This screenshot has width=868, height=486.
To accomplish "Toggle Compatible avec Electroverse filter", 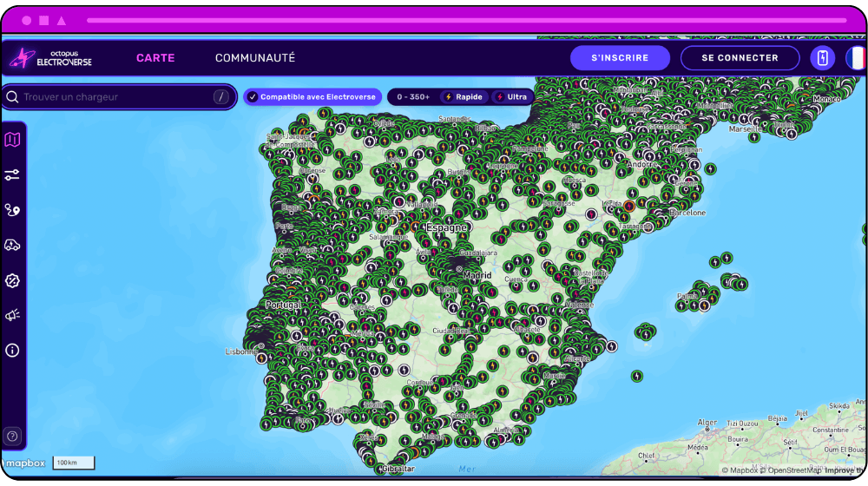I will click(312, 97).
